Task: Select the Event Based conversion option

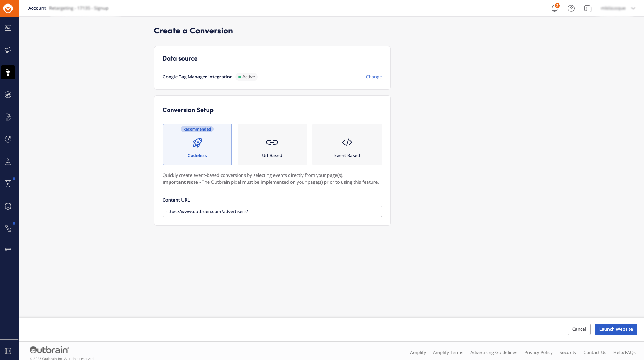Action: click(347, 144)
